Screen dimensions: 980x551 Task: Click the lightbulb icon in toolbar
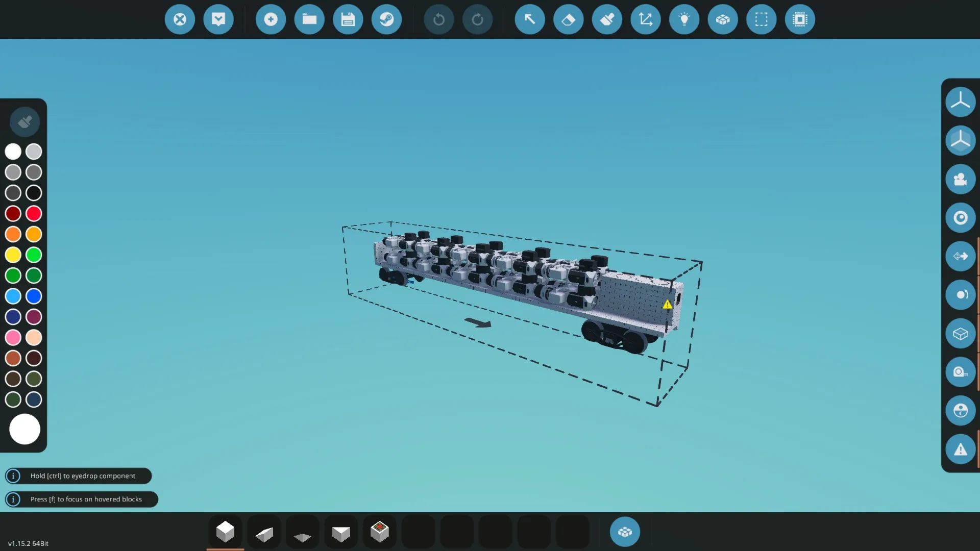click(x=684, y=19)
